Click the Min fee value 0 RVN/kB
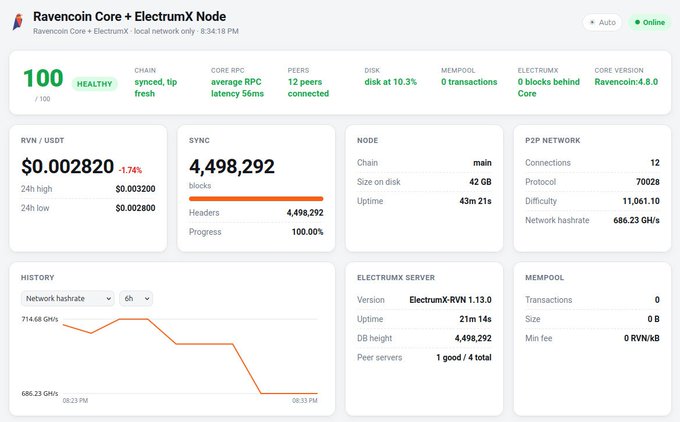680x422 pixels. tap(642, 338)
